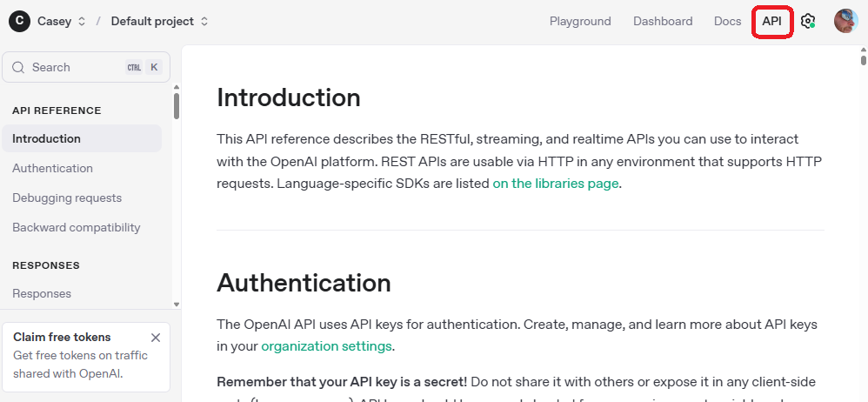868x402 pixels.
Task: Select Introduction in the sidebar
Action: coord(46,138)
